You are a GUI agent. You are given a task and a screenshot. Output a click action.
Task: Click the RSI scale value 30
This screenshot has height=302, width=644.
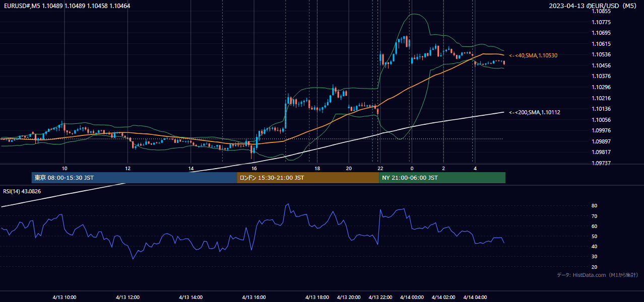click(595, 257)
